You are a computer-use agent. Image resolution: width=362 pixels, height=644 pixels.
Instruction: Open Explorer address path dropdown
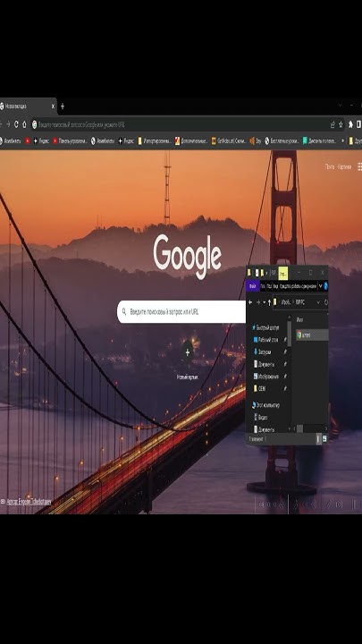tap(318, 302)
